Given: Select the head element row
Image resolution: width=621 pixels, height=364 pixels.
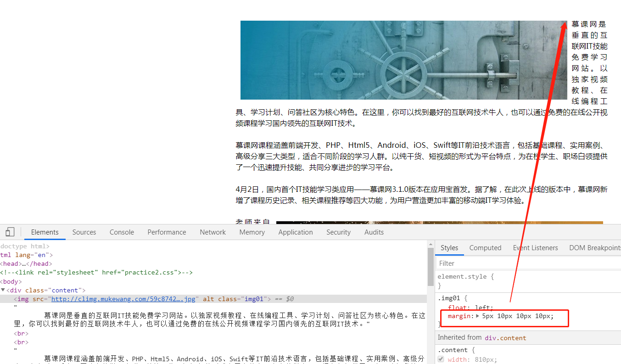Looking at the screenshot, I should pos(213,264).
